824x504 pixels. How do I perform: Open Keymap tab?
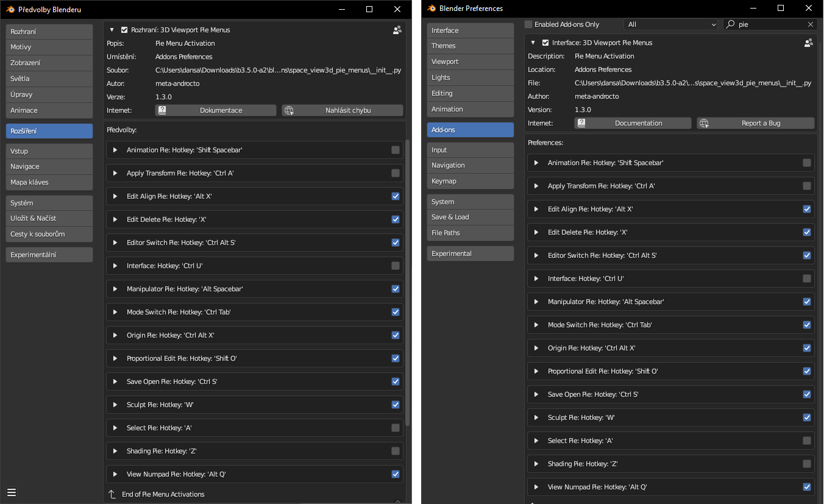click(471, 181)
